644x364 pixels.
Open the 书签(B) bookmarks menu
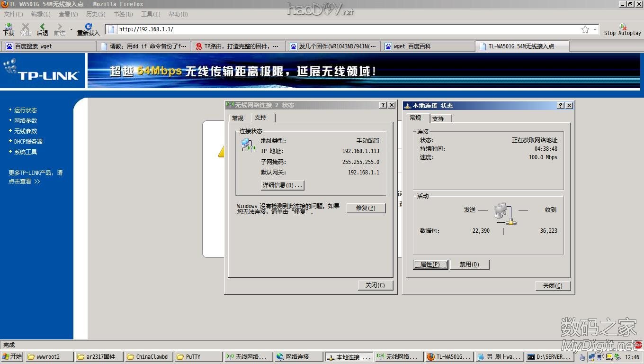tap(123, 14)
